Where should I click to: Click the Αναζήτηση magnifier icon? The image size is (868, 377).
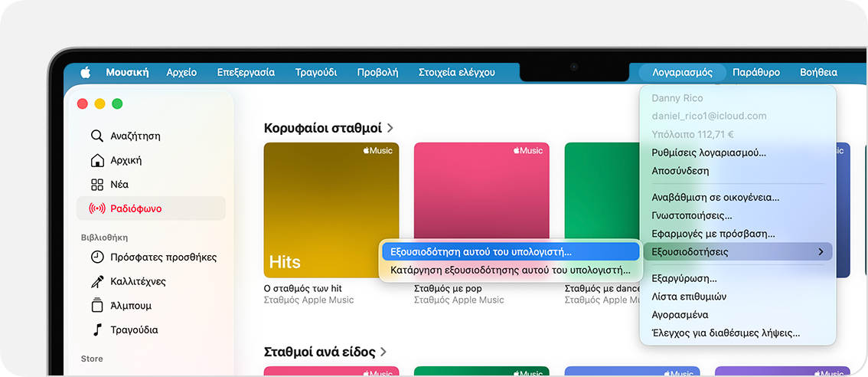pyautogui.click(x=97, y=136)
